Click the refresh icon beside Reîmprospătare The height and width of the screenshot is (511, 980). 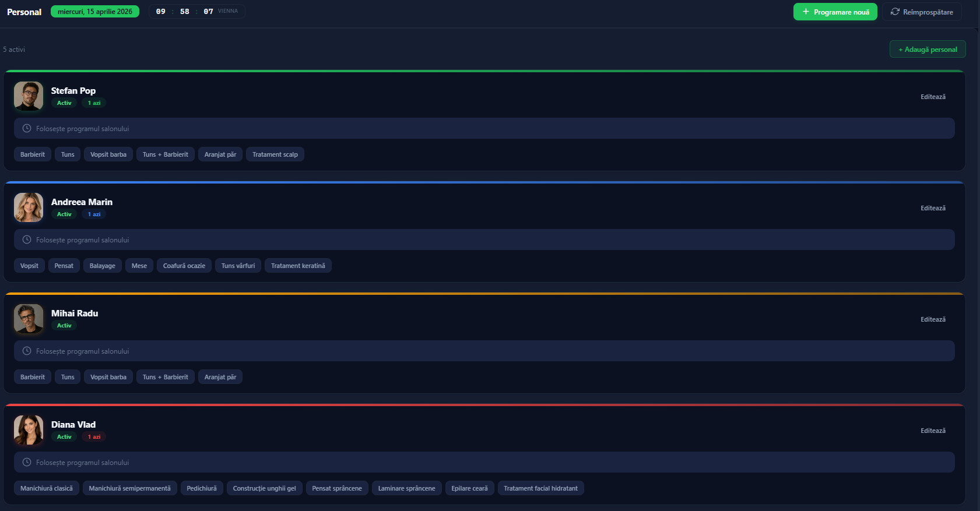pos(895,12)
